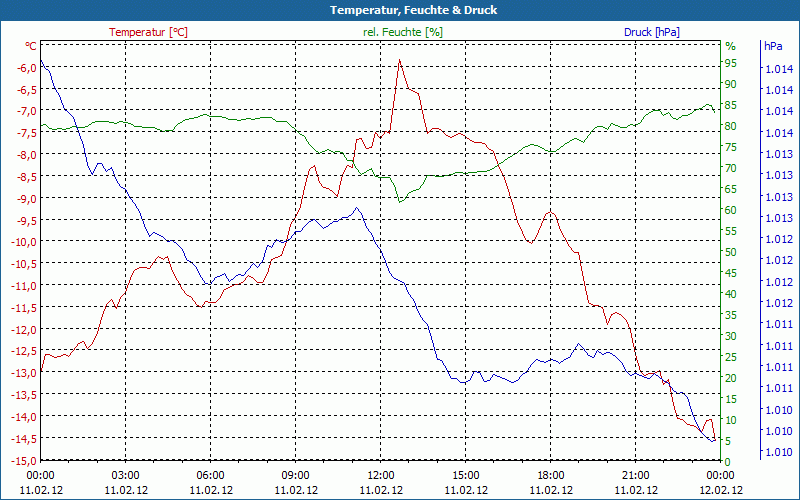Click the "-11,5" temperature axis tick
The height and width of the screenshot is (500, 800).
pos(23,308)
